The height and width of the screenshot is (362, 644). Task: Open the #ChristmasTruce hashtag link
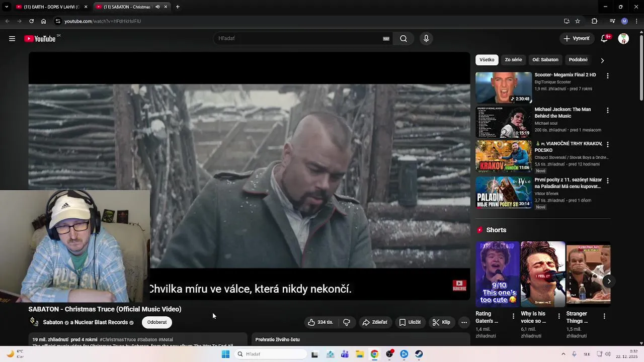[118, 340]
